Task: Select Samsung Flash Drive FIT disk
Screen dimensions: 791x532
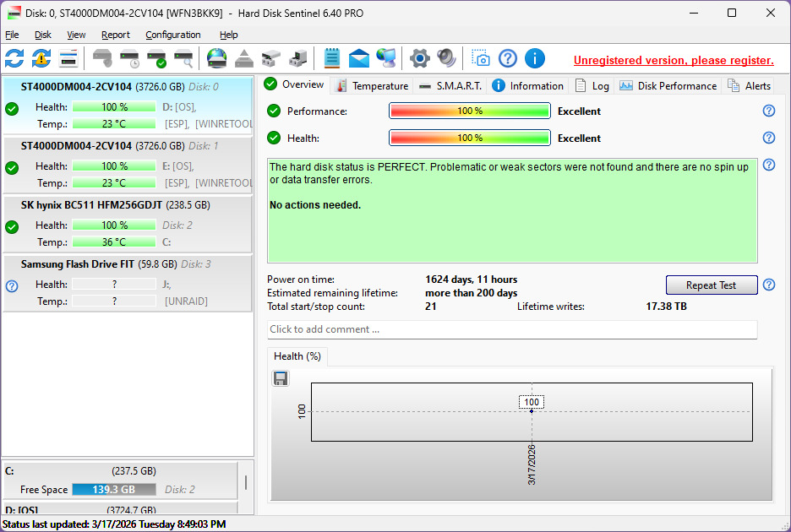Action: [128, 283]
